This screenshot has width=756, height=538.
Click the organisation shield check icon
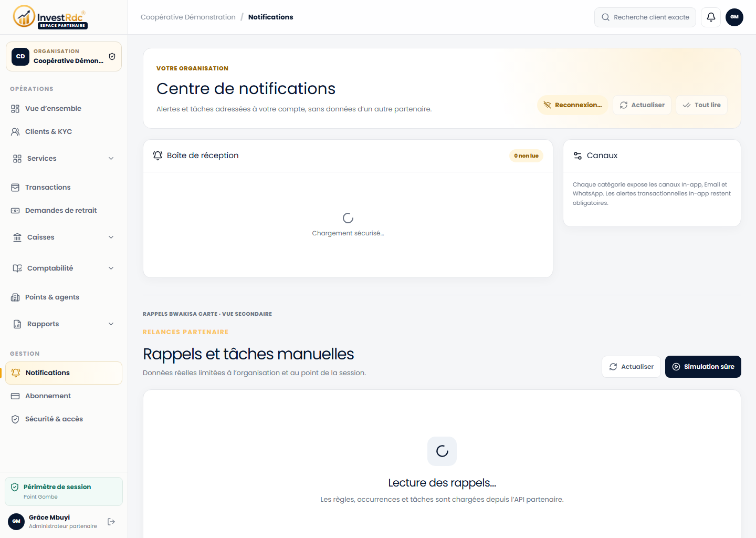(x=112, y=56)
